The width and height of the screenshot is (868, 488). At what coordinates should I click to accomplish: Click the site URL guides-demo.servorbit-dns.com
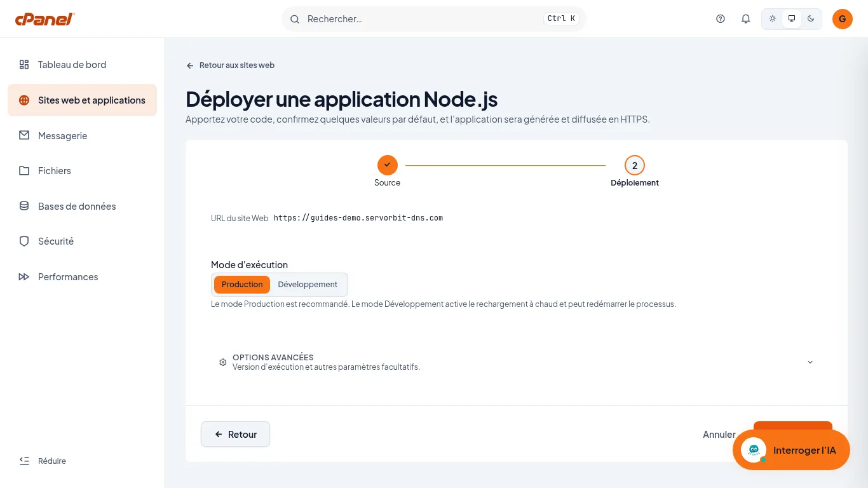coord(358,218)
